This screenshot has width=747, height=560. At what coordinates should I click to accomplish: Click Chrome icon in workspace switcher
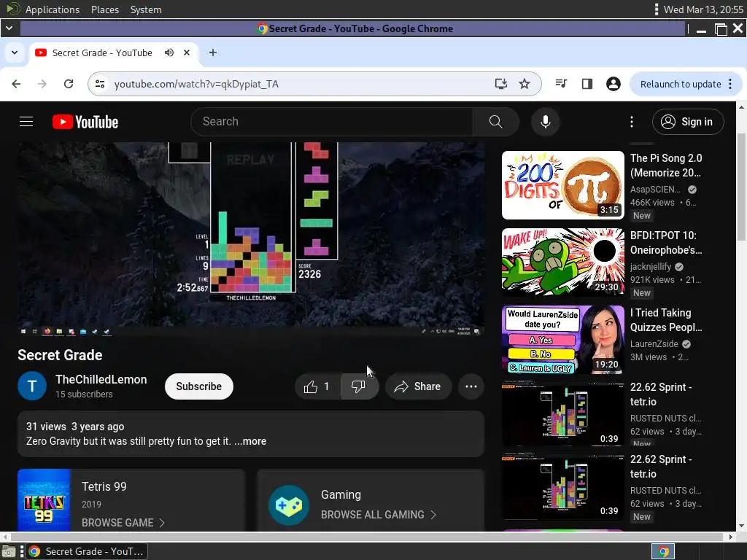tap(663, 551)
